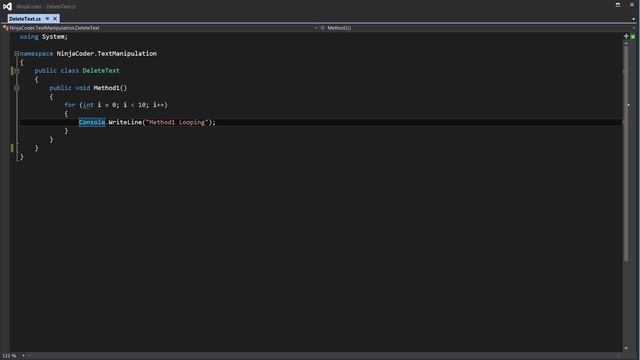This screenshot has width=640, height=360.
Task: Click the DeleteText class name in code
Action: tap(101, 71)
